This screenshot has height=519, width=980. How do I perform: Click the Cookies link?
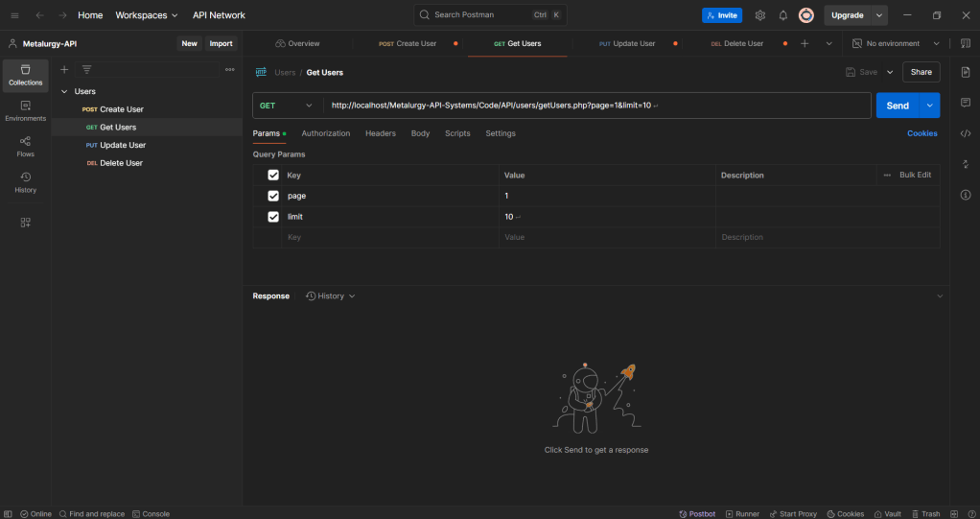(x=922, y=133)
